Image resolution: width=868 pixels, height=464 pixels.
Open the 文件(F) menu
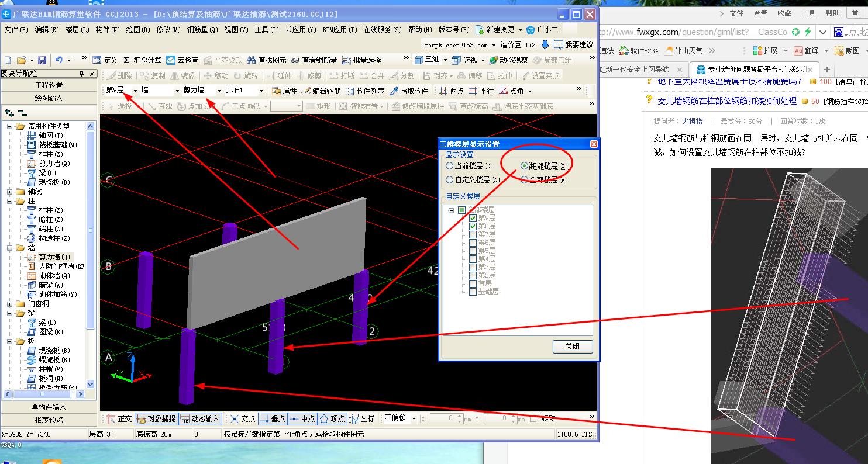16,30
